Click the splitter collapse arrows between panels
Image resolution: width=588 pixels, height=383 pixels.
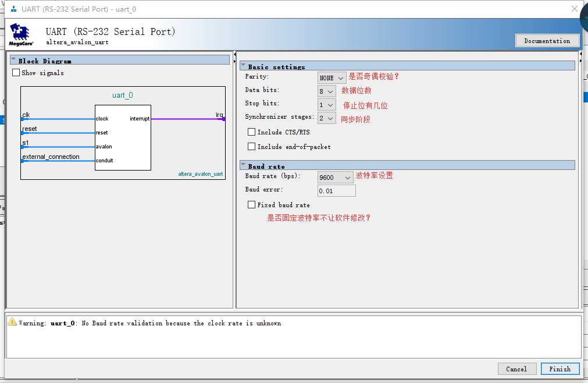pos(235,58)
